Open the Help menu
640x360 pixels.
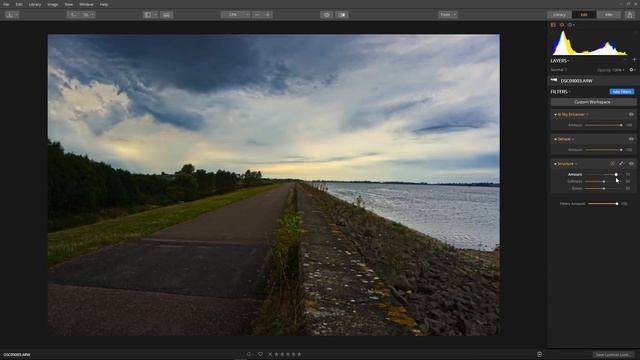pyautogui.click(x=104, y=4)
